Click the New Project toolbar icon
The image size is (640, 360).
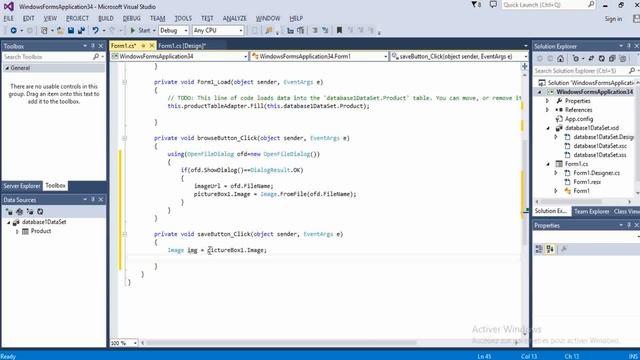(44, 30)
